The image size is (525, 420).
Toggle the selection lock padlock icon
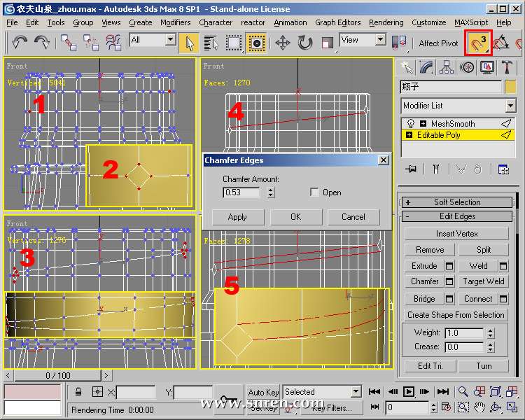(x=79, y=392)
